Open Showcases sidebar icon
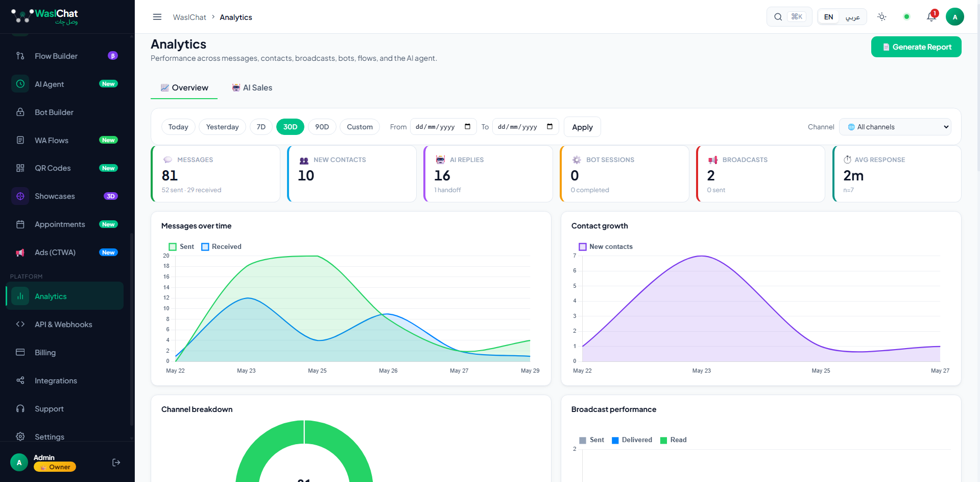The height and width of the screenshot is (482, 980). click(x=20, y=196)
